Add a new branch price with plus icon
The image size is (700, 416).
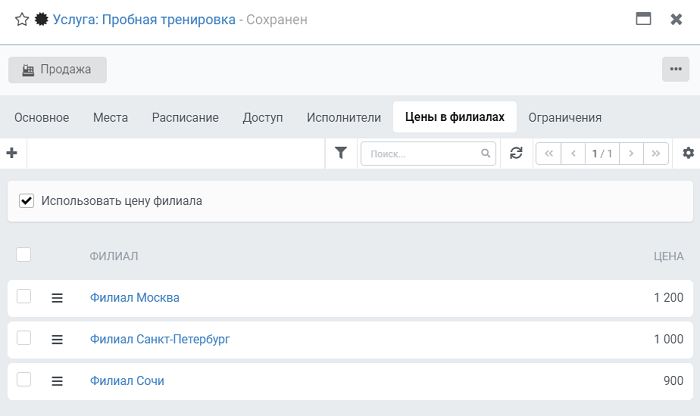pyautogui.click(x=12, y=153)
